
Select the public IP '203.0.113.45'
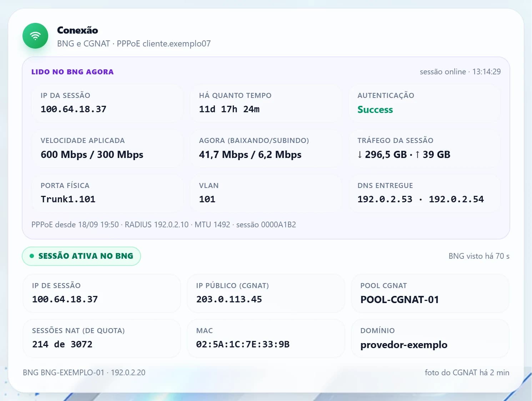pyautogui.click(x=229, y=299)
